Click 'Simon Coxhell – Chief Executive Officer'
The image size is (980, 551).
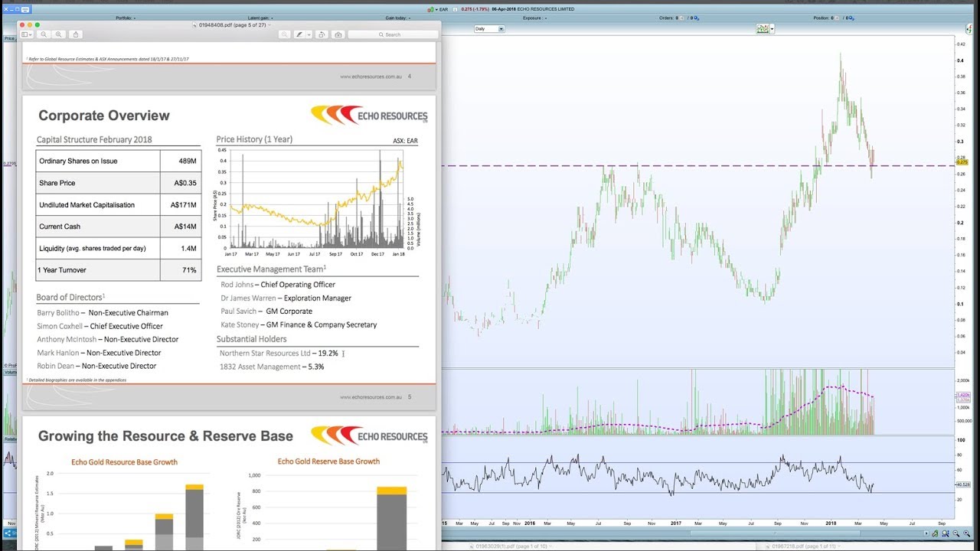pyautogui.click(x=100, y=326)
